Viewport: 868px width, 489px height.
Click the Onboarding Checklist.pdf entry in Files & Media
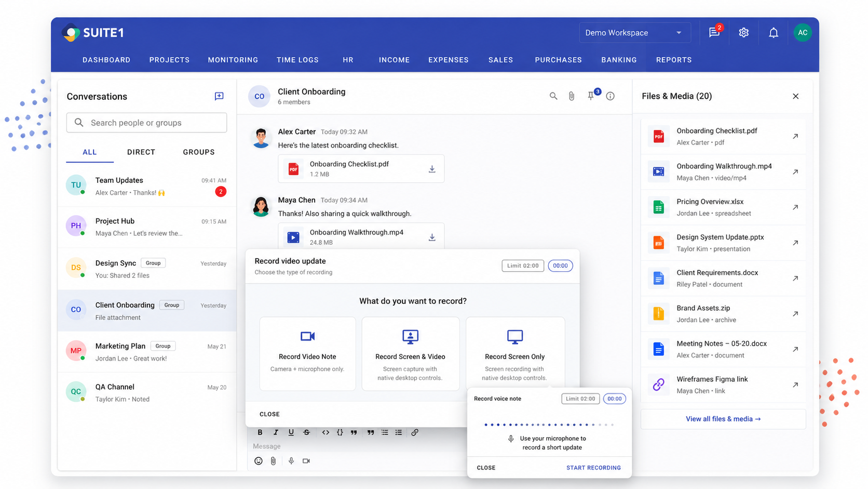pos(723,136)
